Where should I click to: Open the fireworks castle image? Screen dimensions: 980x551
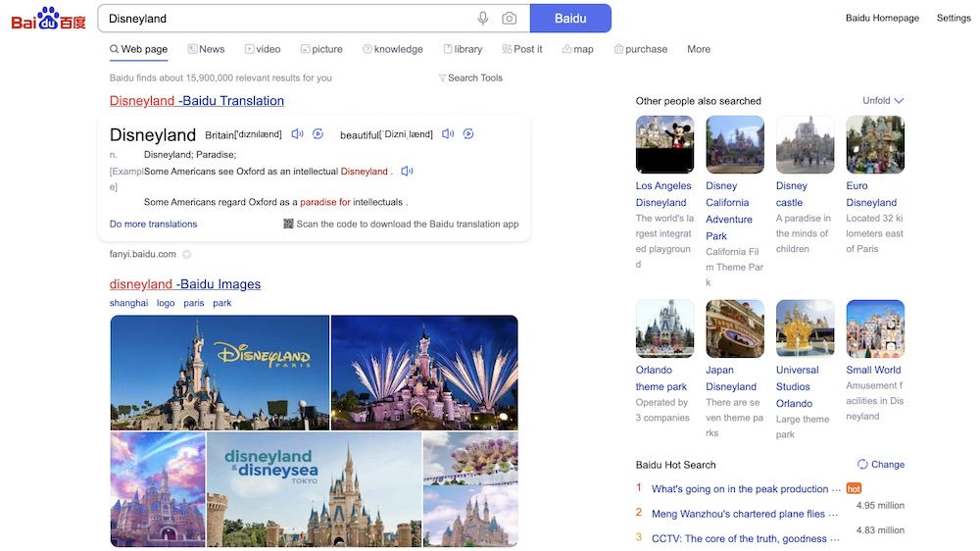click(x=424, y=373)
